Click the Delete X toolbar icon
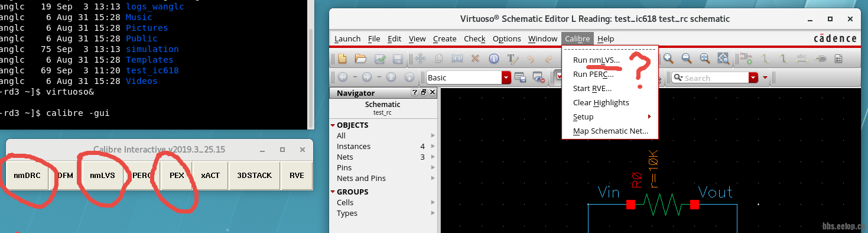Viewport: 868px width, 233px height. point(475,59)
